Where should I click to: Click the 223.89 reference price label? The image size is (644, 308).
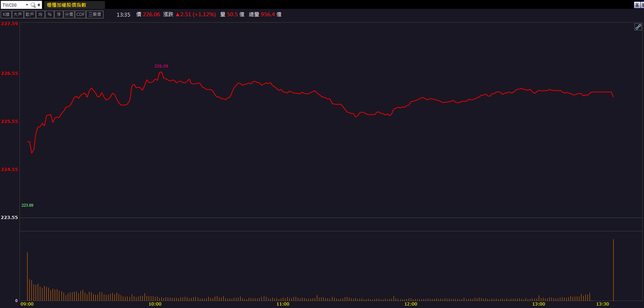[27, 205]
